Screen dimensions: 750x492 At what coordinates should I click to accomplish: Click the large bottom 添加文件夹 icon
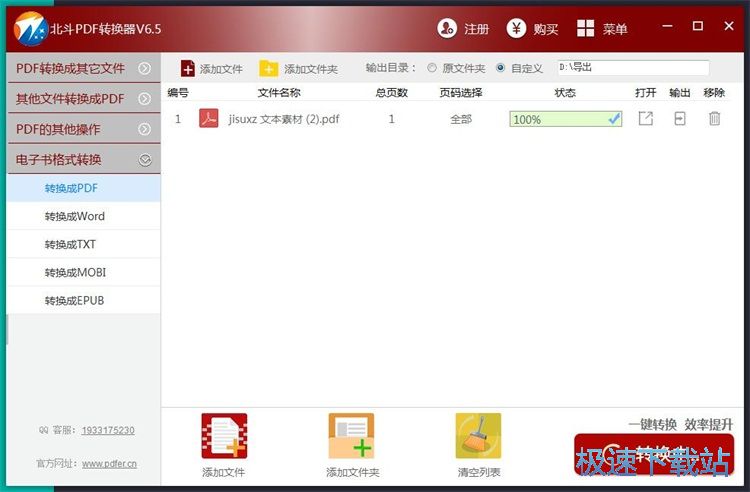pyautogui.click(x=351, y=436)
